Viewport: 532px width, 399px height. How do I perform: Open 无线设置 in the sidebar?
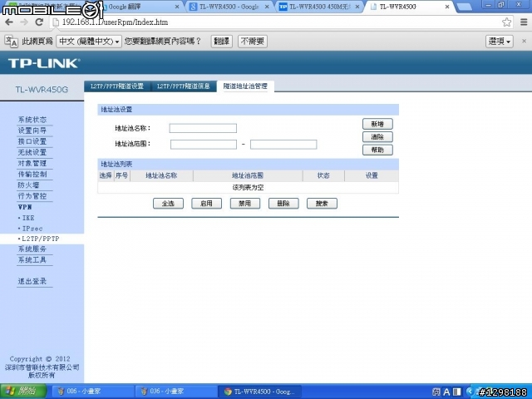[32, 152]
